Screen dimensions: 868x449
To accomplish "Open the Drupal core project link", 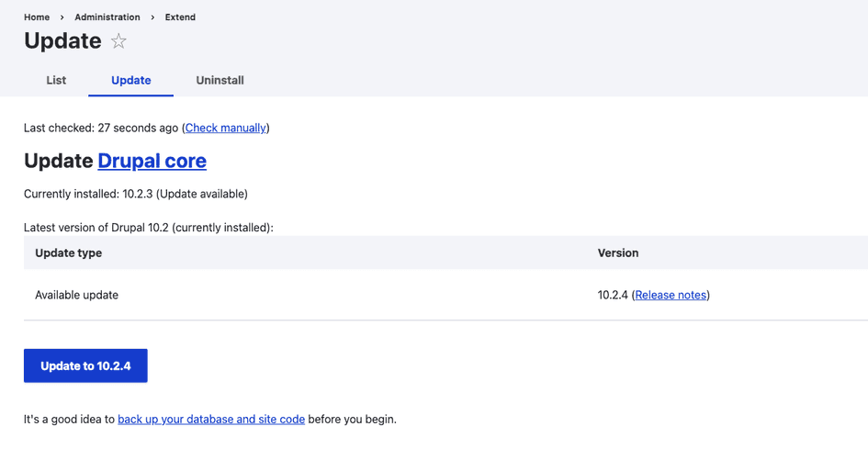I will (152, 161).
